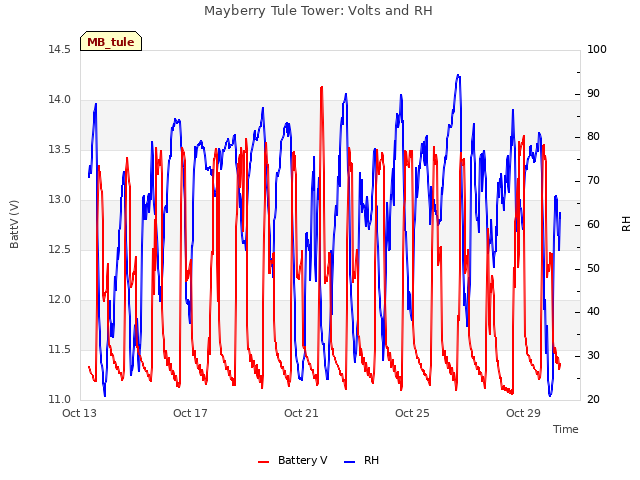Click the Oct 13 date tick
The height and width of the screenshot is (480, 640).
[79, 413]
